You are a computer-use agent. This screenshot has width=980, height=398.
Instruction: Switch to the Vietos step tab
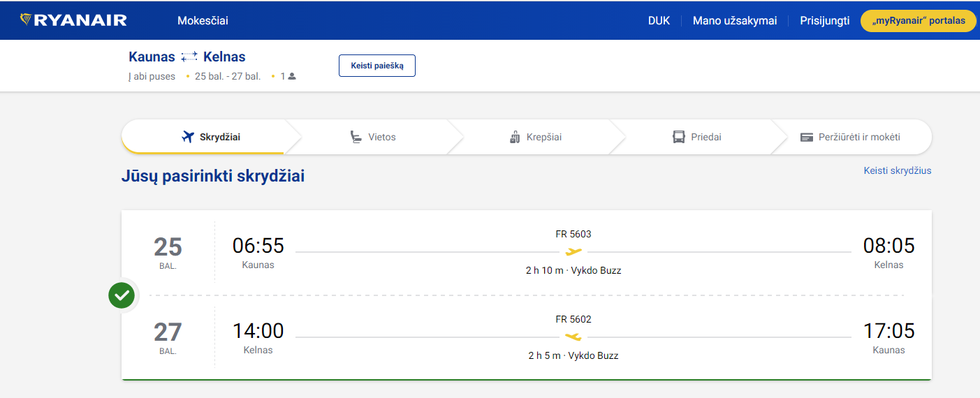point(374,137)
